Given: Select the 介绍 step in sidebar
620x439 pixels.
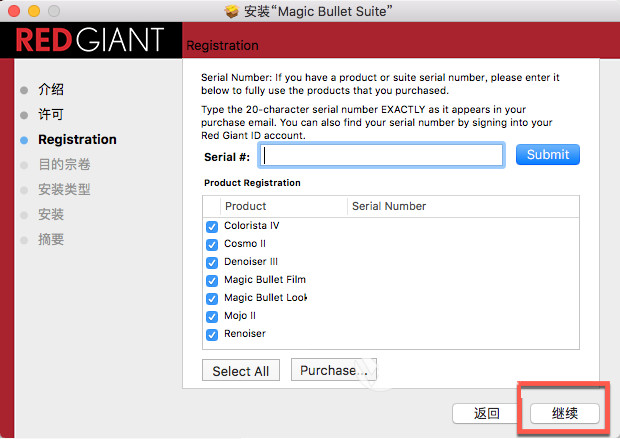Looking at the screenshot, I should point(51,90).
